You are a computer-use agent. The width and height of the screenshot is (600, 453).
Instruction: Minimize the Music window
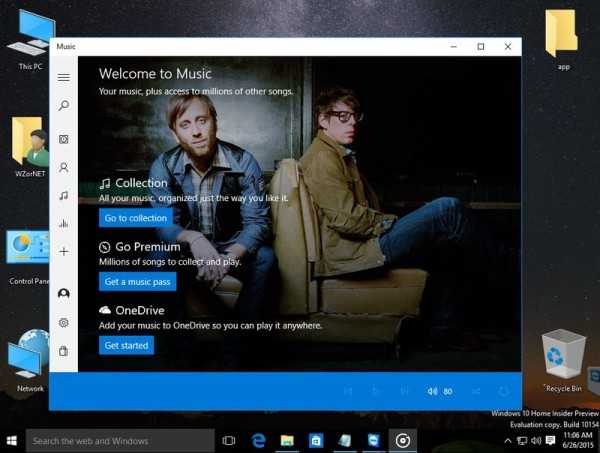(x=454, y=47)
